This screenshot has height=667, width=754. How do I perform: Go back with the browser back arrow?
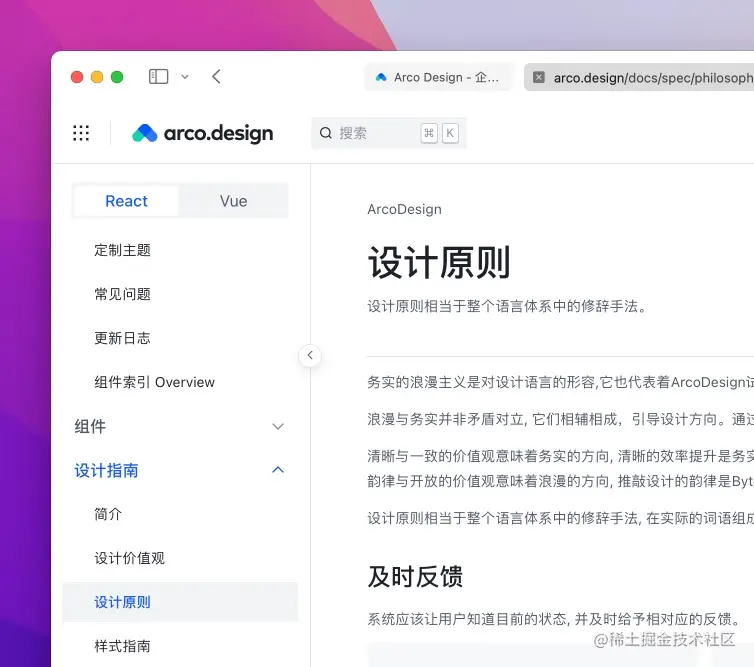[216, 76]
